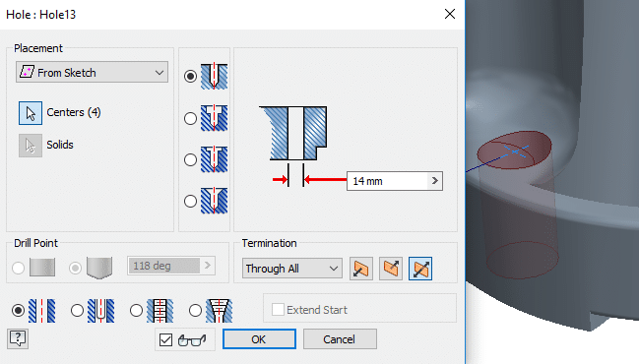Open the Through All termination dropdown
Viewport: 639px width, 364px height.
pyautogui.click(x=291, y=269)
